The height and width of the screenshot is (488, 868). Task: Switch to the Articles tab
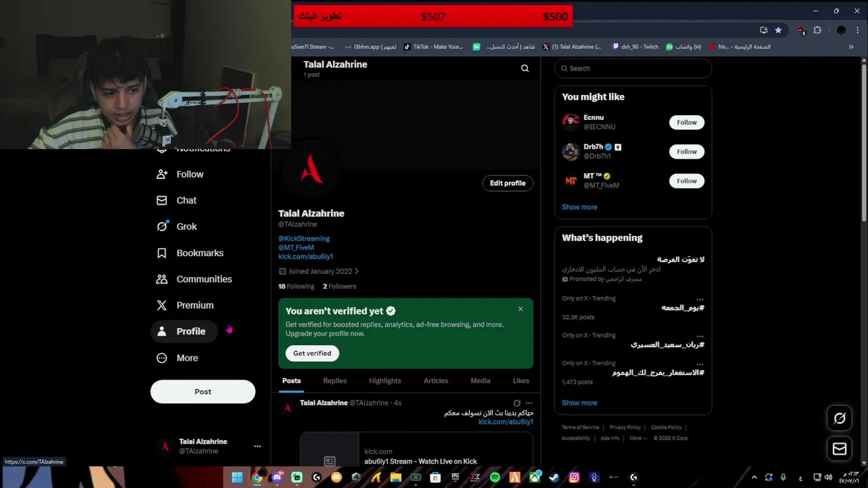click(436, 381)
